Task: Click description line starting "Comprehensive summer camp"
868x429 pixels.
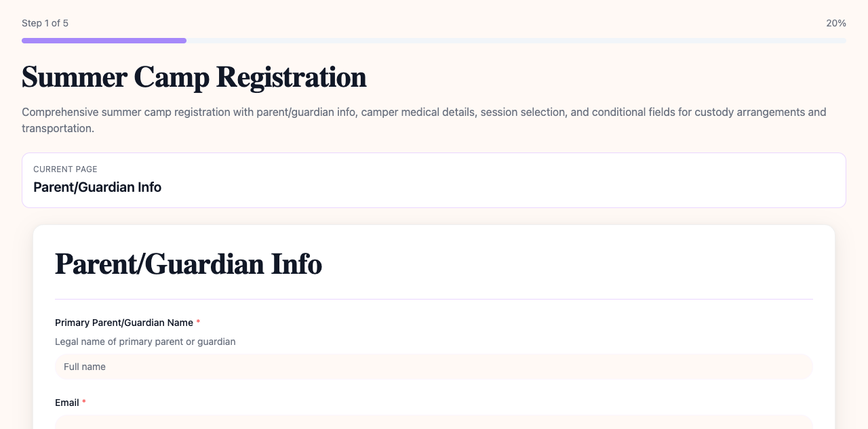Action: [423, 112]
